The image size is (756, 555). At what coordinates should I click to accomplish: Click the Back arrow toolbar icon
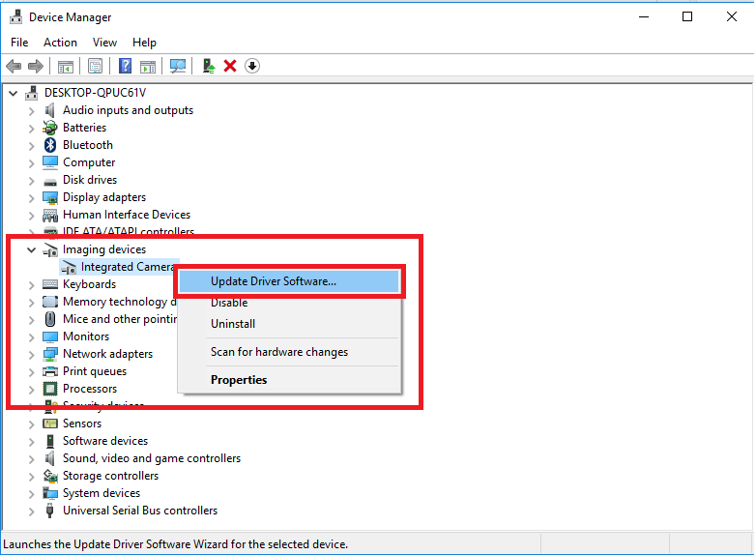coord(14,66)
